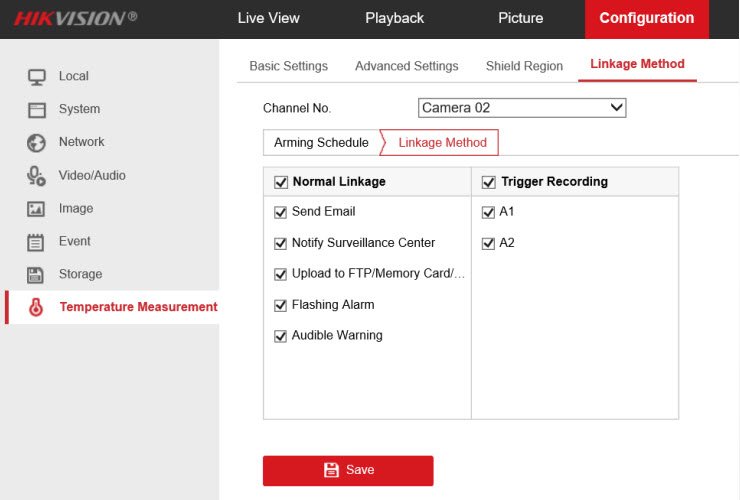Toggle the Flashing Alarm checkbox
The height and width of the screenshot is (500, 740).
click(x=280, y=305)
